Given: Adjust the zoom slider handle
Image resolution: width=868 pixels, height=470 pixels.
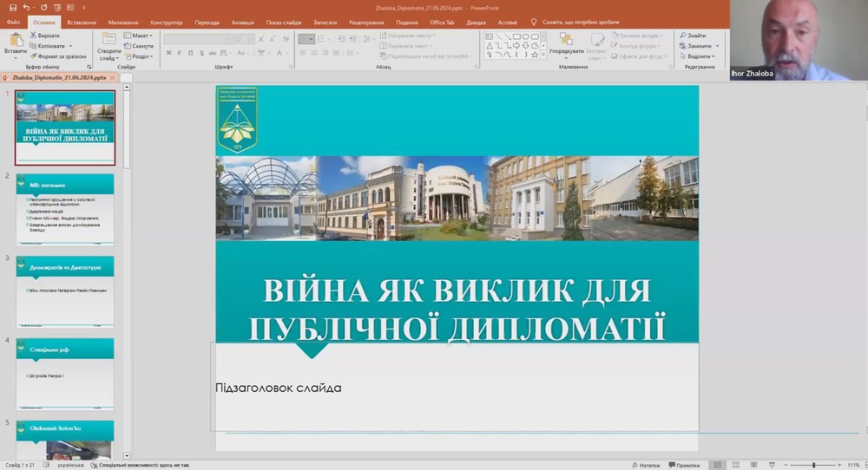Looking at the screenshot, I should [814, 465].
